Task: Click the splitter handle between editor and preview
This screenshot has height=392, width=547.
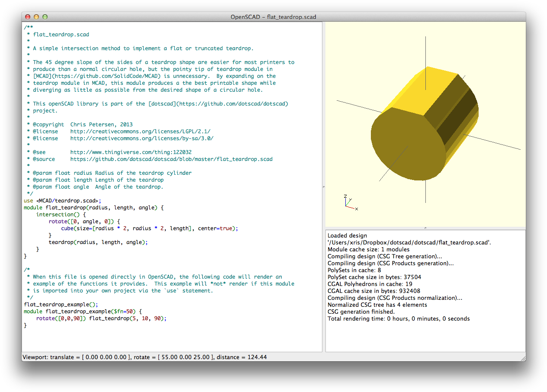Action: coord(324,186)
